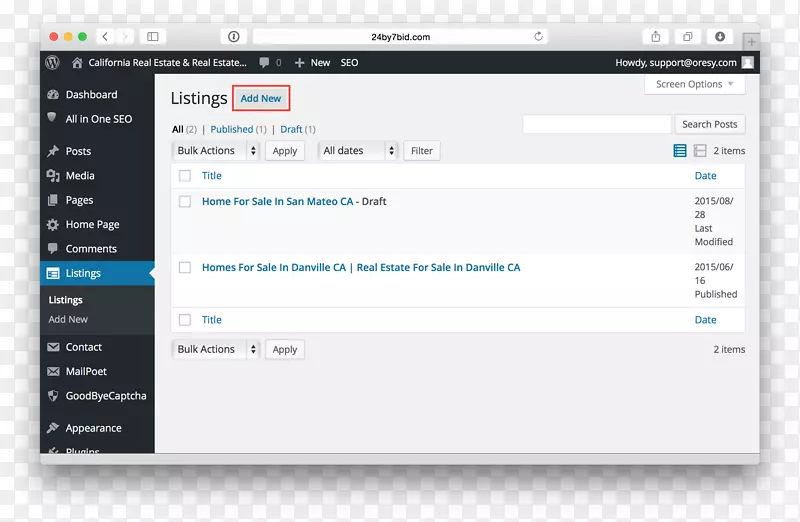Viewport: 800px width, 522px height.
Task: Reload the page with refresh icon
Action: coord(538,36)
